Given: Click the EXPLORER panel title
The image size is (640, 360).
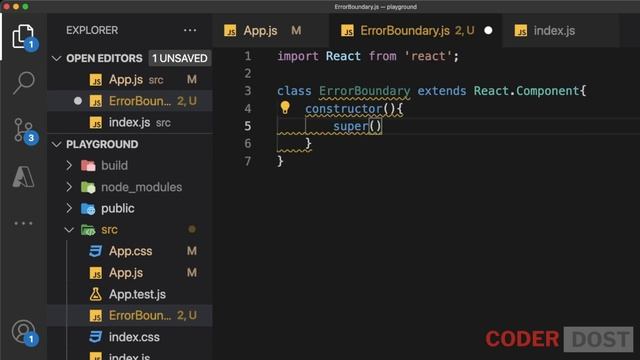Looking at the screenshot, I should click(92, 30).
